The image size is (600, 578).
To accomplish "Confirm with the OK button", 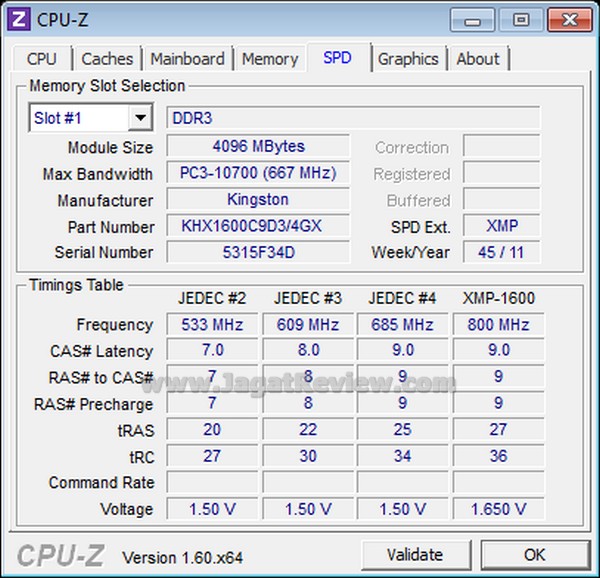I will tap(535, 554).
